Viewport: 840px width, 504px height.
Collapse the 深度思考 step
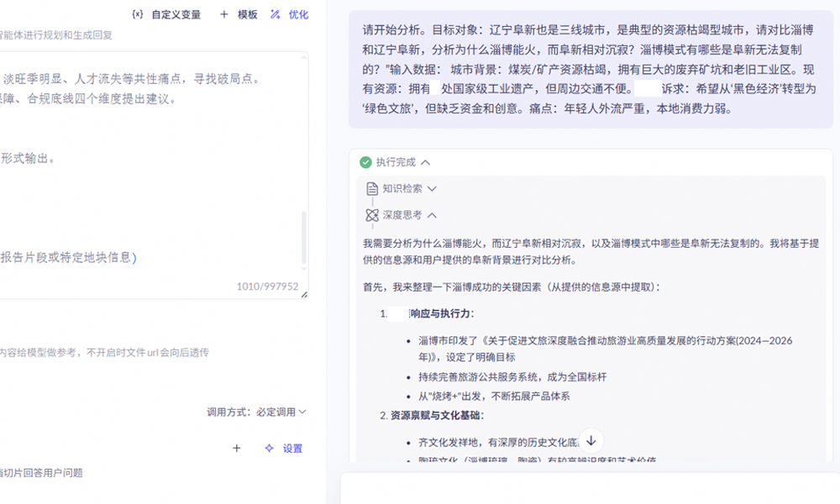(433, 215)
